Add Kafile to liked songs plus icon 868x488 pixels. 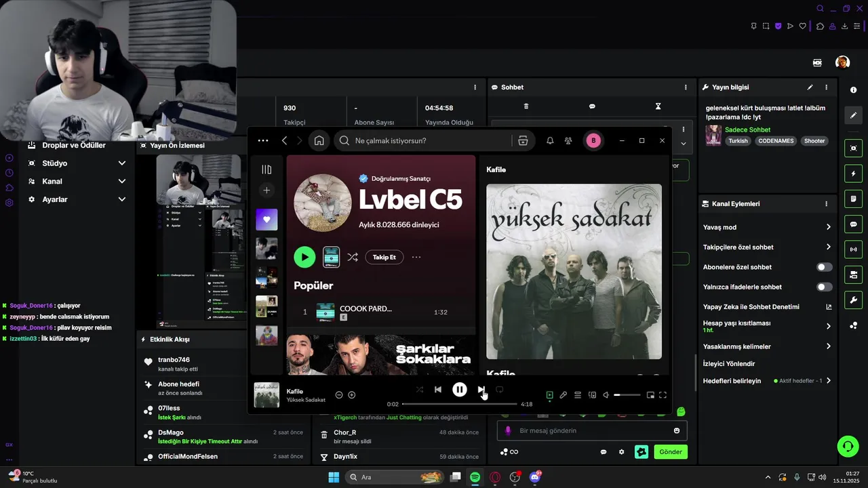click(351, 395)
